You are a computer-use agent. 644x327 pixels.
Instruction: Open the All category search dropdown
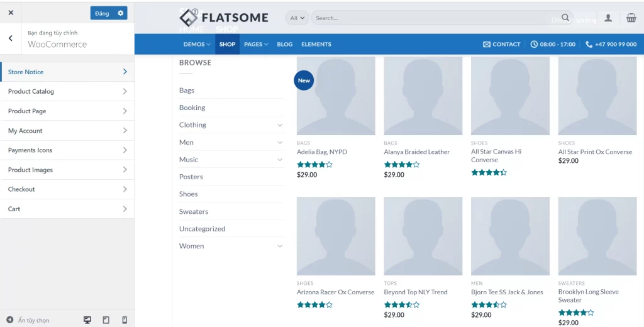point(297,18)
